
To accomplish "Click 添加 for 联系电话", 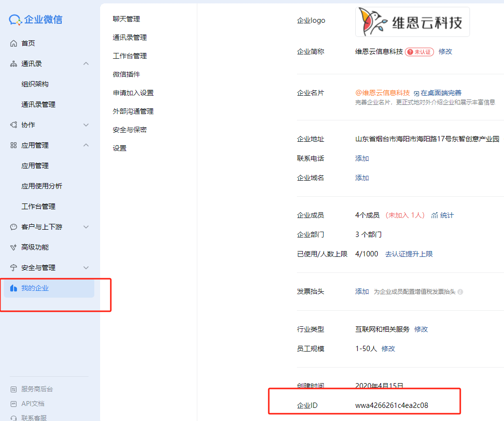I will [362, 158].
